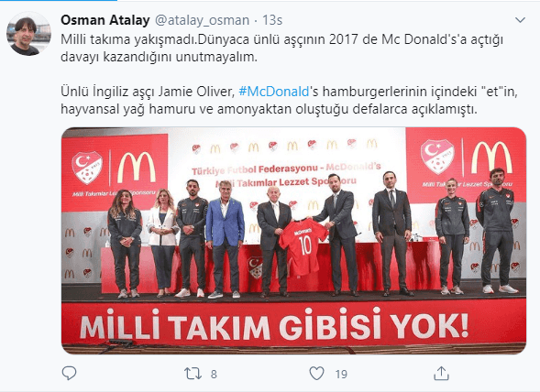Image resolution: width=540 pixels, height=392 pixels.
Task: Open the attached press conference photo
Action: pyautogui.click(x=293, y=241)
